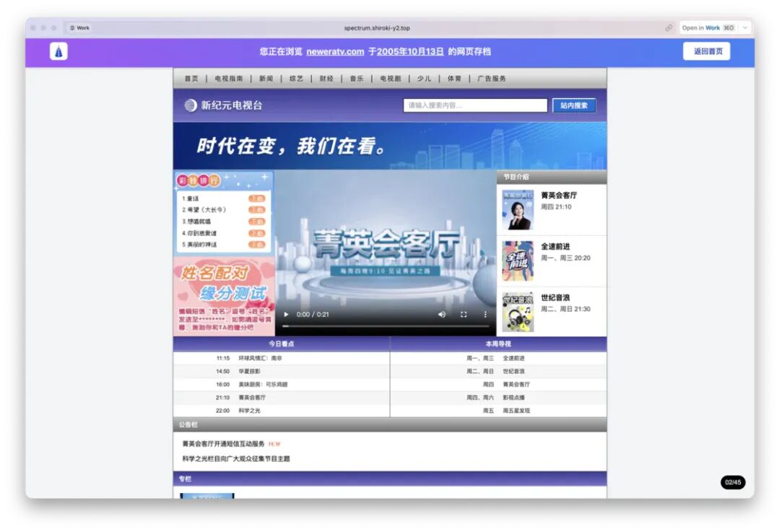Open the Work tab in the title bar
The height and width of the screenshot is (532, 780).
click(79, 28)
